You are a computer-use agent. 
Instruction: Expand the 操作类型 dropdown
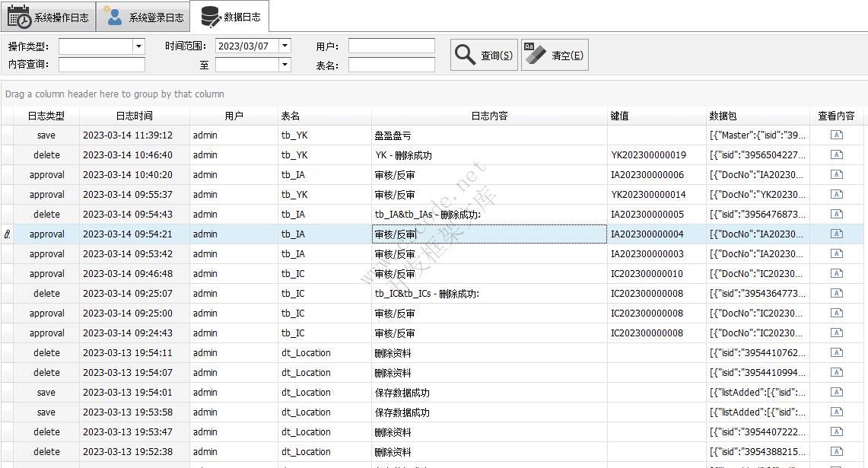point(138,46)
